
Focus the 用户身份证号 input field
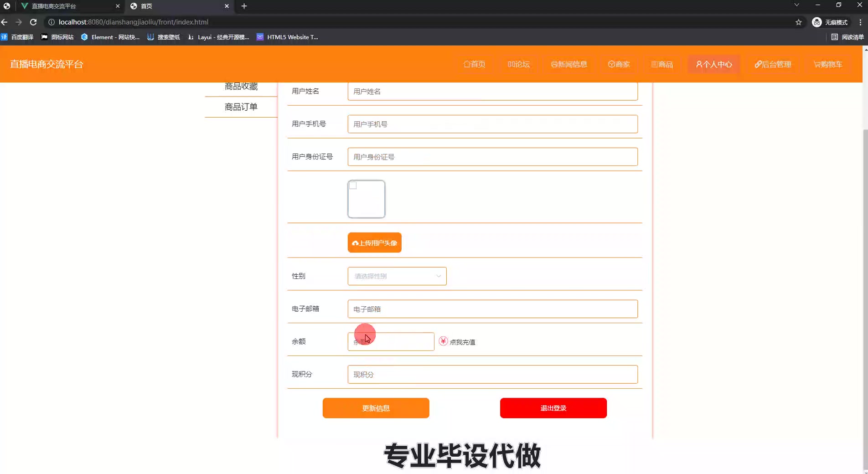[x=492, y=157]
